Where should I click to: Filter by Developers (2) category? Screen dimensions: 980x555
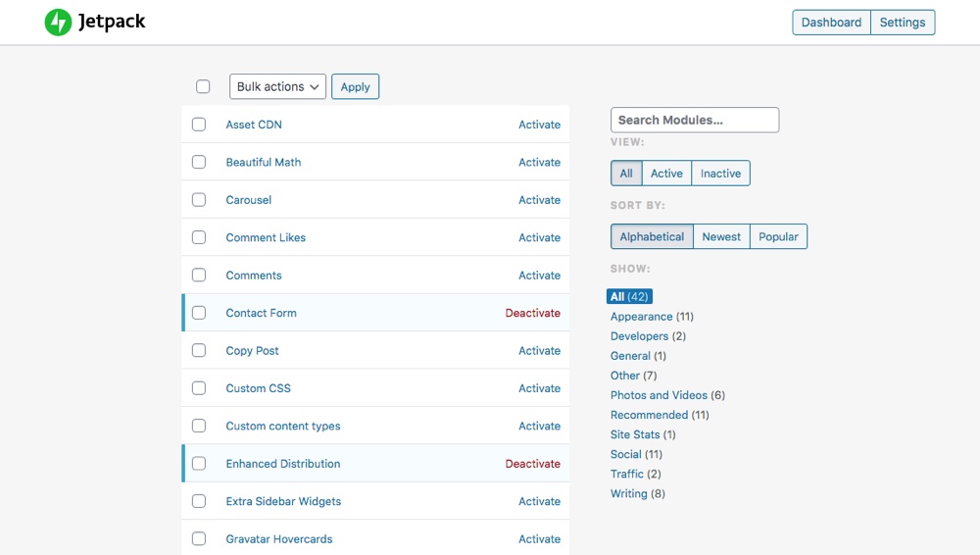(x=648, y=336)
